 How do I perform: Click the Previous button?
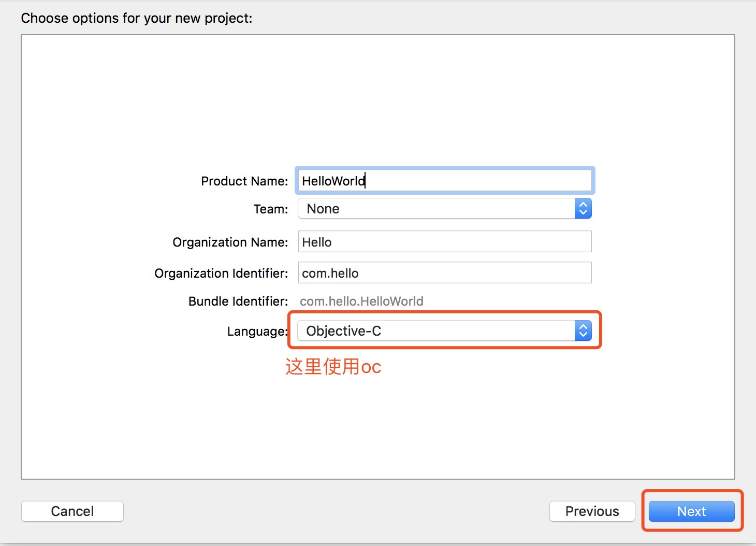coord(592,511)
